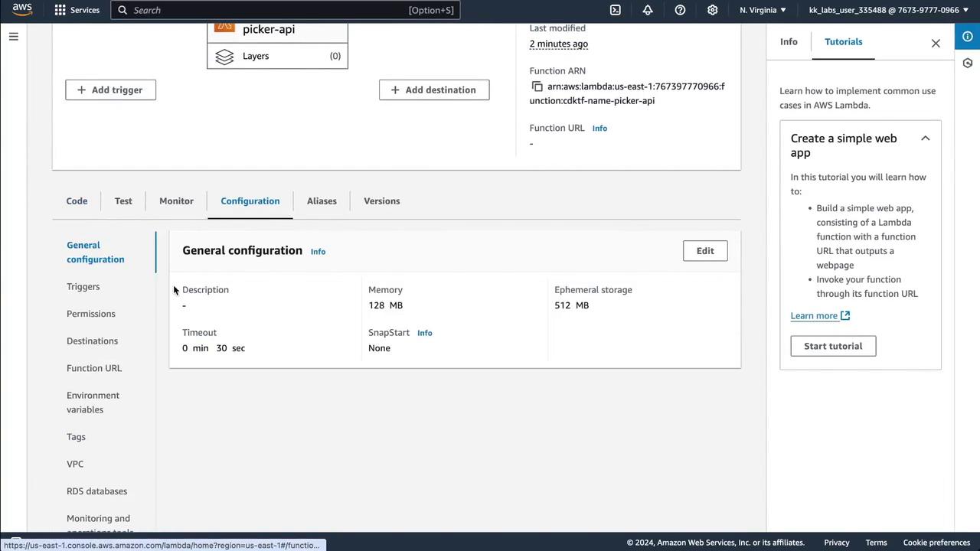Click the SnapStart value None
The image size is (980, 551).
[x=379, y=348]
